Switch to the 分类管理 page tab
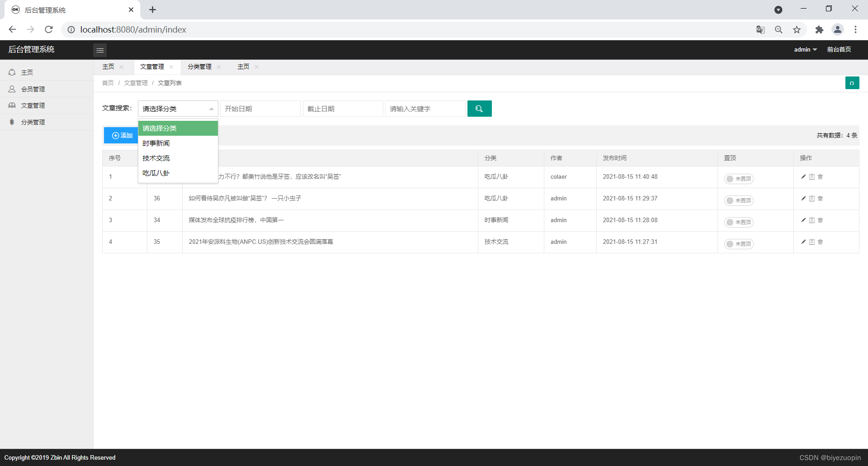This screenshot has width=868, height=466. coord(199,67)
